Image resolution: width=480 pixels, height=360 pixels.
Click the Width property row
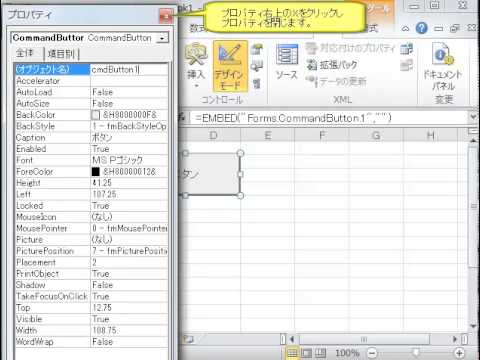[91, 330]
